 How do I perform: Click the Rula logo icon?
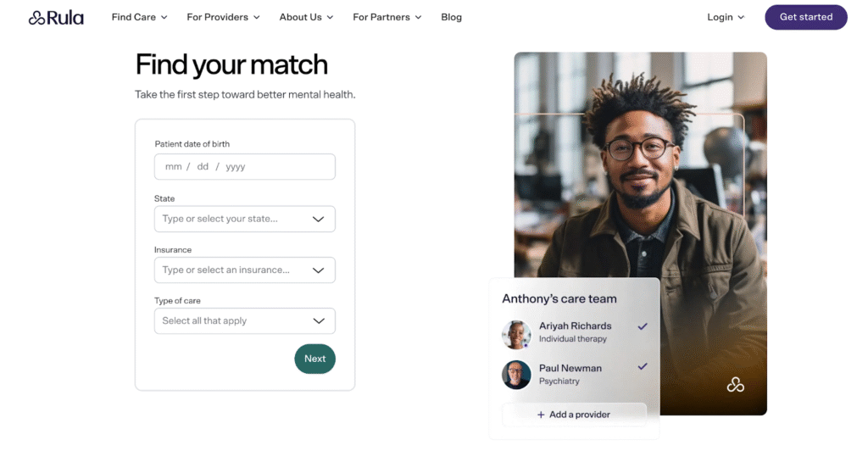click(36, 17)
